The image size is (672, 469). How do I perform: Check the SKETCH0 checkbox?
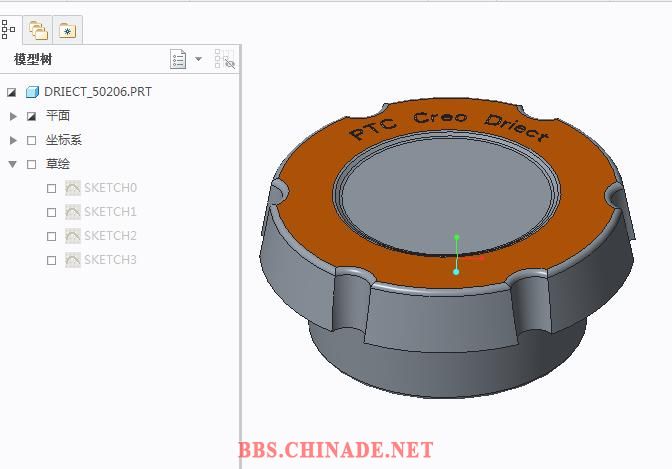(x=51, y=188)
